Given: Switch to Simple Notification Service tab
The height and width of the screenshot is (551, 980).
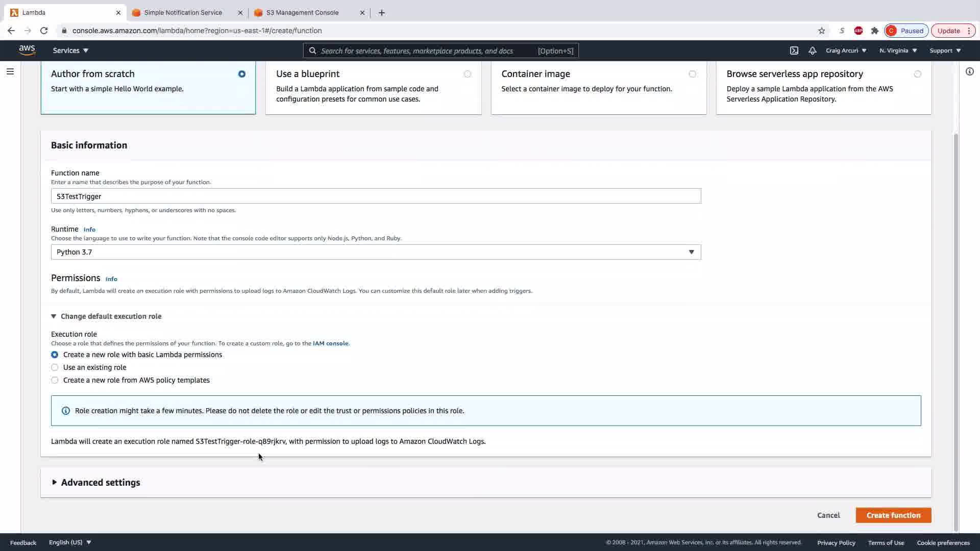Looking at the screenshot, I should click(x=183, y=13).
